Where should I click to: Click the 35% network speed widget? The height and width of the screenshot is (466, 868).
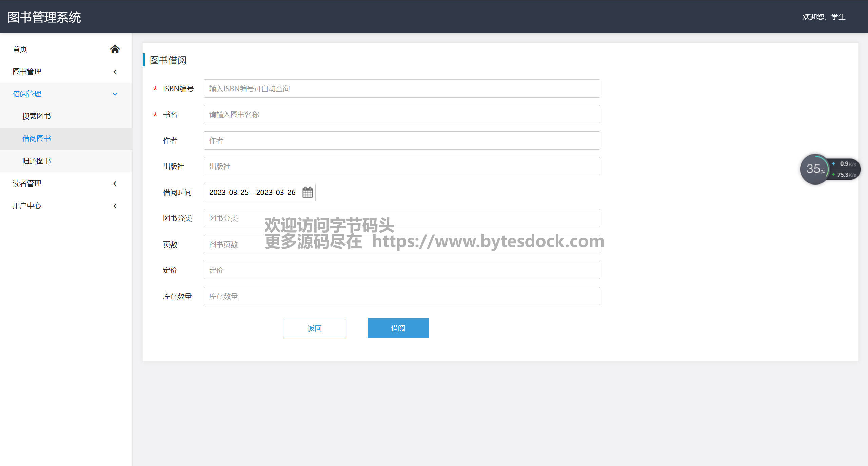[815, 169]
